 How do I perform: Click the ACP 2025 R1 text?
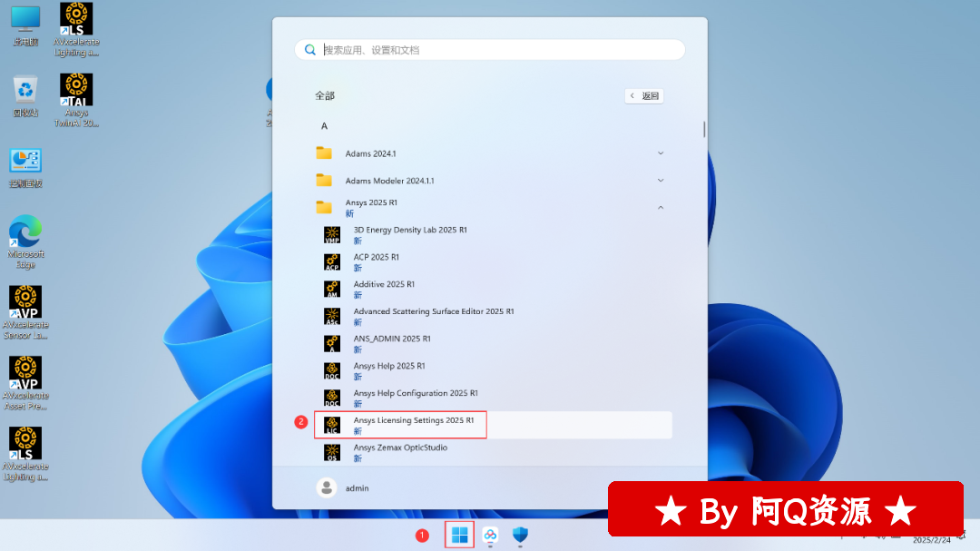(x=377, y=257)
